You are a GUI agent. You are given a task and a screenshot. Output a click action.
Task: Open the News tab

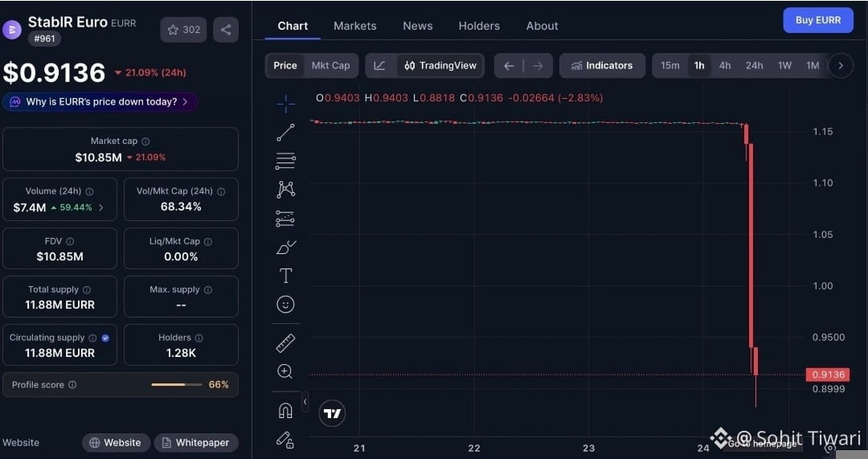[x=417, y=26]
